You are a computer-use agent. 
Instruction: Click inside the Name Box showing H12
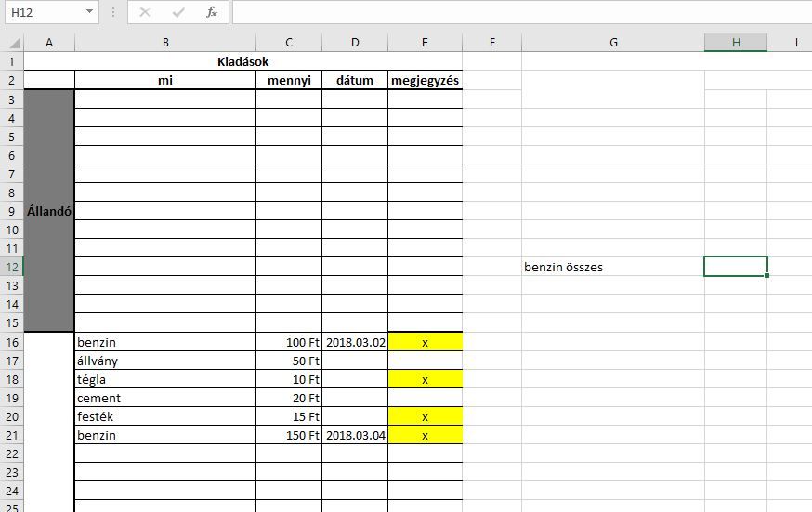pyautogui.click(x=45, y=12)
